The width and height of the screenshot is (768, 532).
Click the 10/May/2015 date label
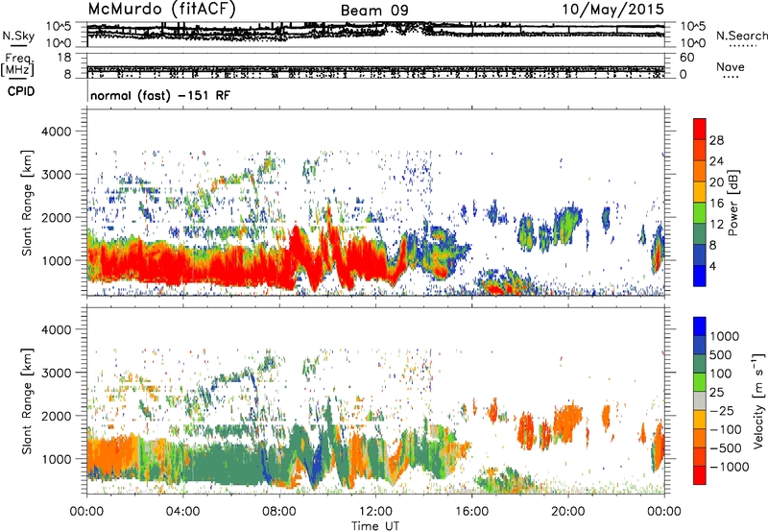(612, 10)
